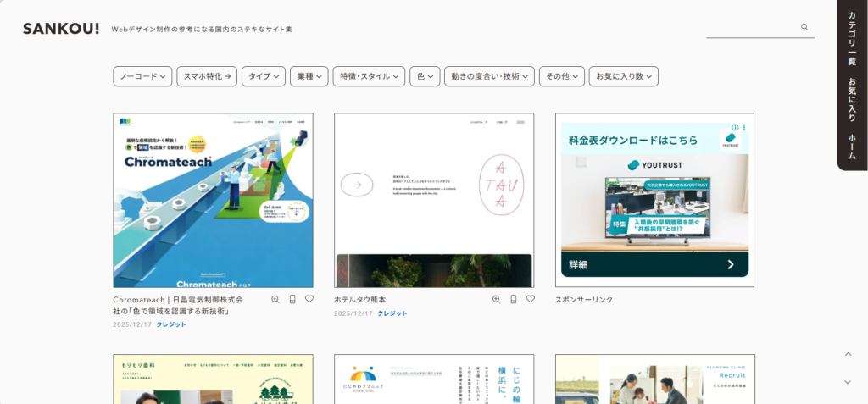Favorite the Chromateach site with heart
This screenshot has height=404, width=868.
(309, 299)
